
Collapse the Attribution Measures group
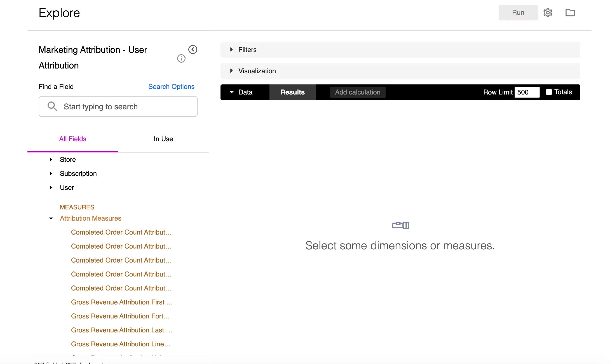click(x=51, y=218)
